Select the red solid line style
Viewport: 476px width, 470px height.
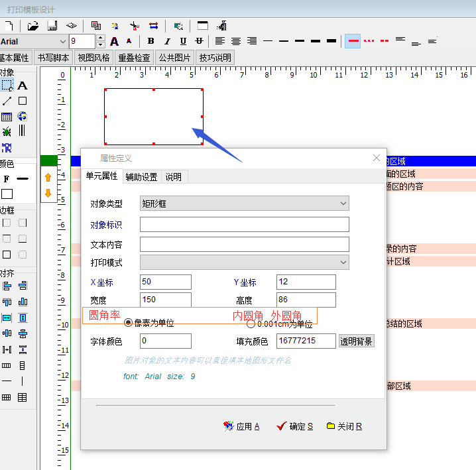[x=353, y=41]
